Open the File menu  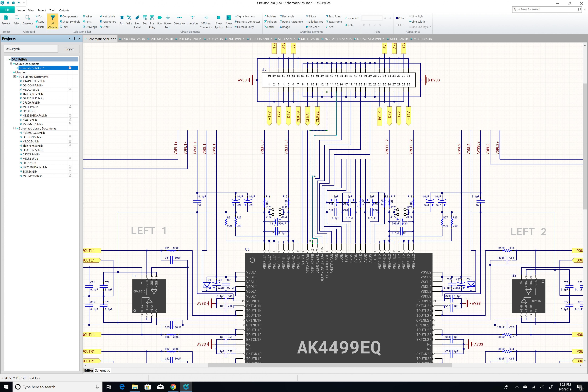click(7, 10)
